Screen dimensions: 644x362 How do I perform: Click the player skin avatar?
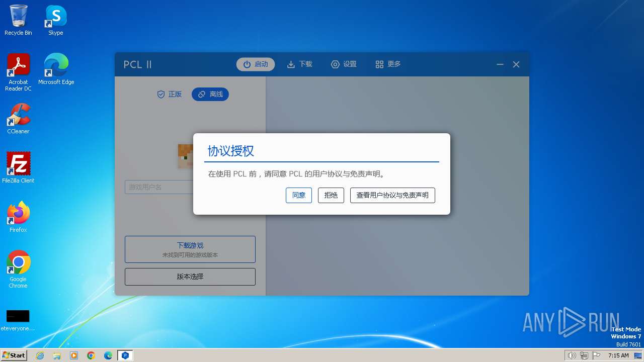[x=186, y=156]
